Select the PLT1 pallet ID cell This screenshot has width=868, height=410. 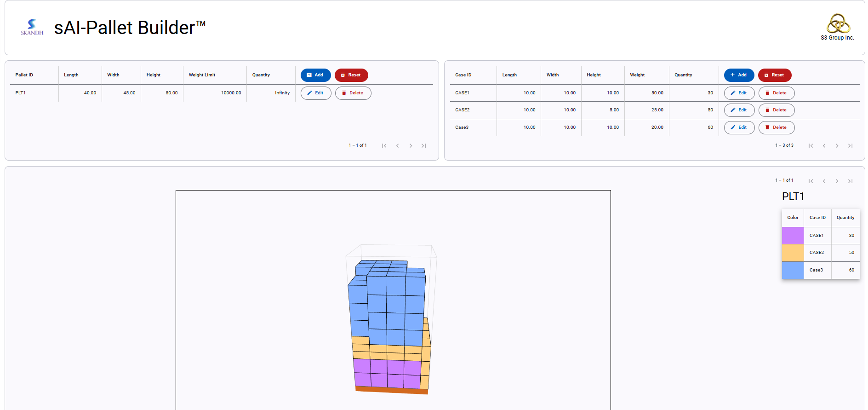click(x=34, y=93)
